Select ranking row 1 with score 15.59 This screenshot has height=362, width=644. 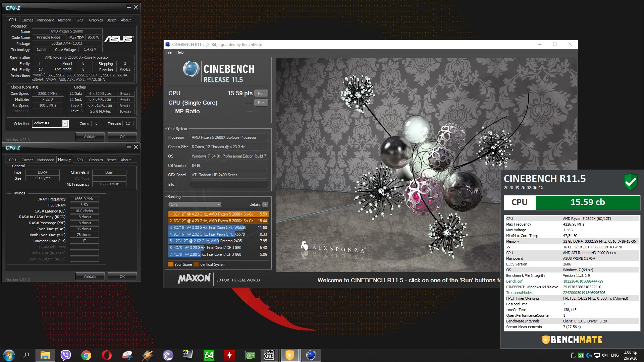pyautogui.click(x=218, y=214)
